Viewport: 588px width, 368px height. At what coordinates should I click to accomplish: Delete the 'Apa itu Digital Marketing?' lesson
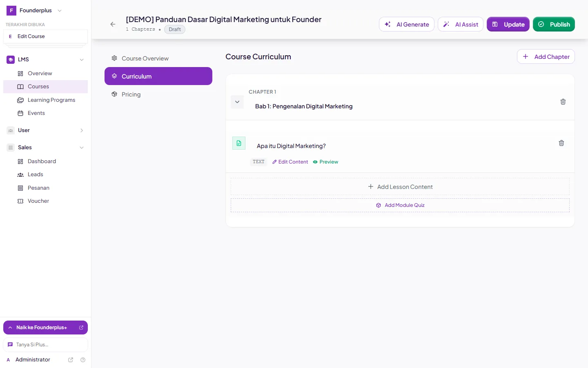click(561, 143)
